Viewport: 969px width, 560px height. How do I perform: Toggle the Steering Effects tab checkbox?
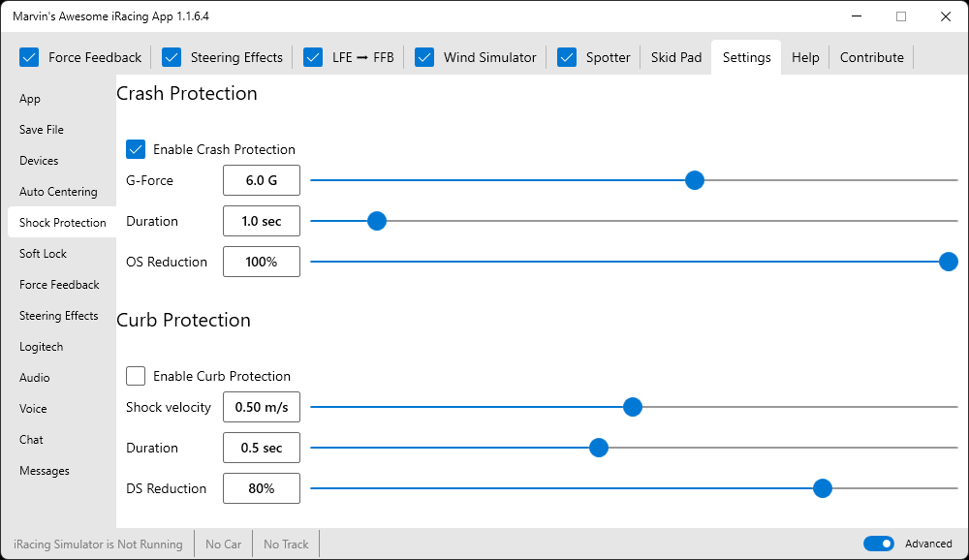coord(172,57)
